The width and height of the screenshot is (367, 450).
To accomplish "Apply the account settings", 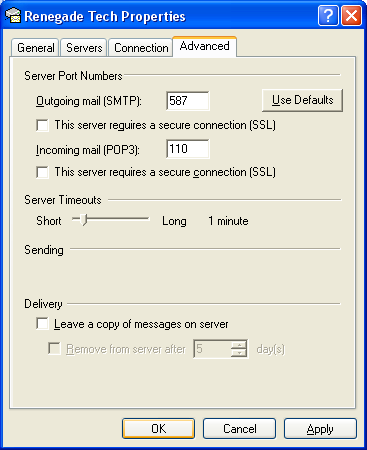I will click(320, 429).
